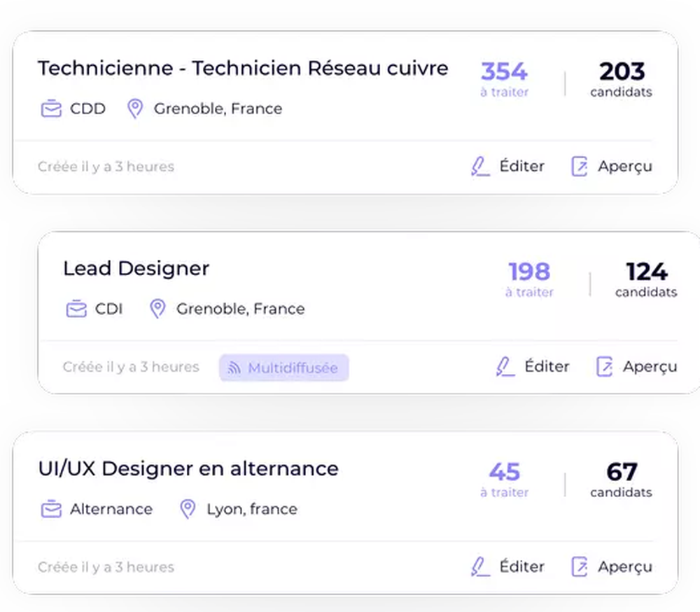This screenshot has height=612, width=700.
Task: View 124 candidats for Lead Designer
Action: tap(646, 279)
